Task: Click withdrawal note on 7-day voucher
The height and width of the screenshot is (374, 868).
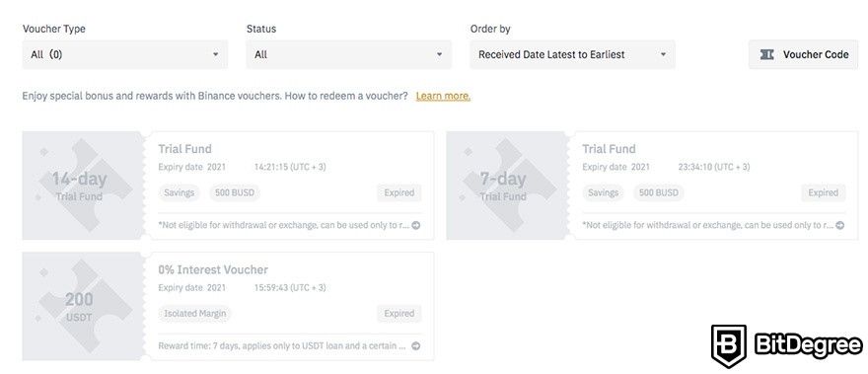Action: [x=707, y=225]
